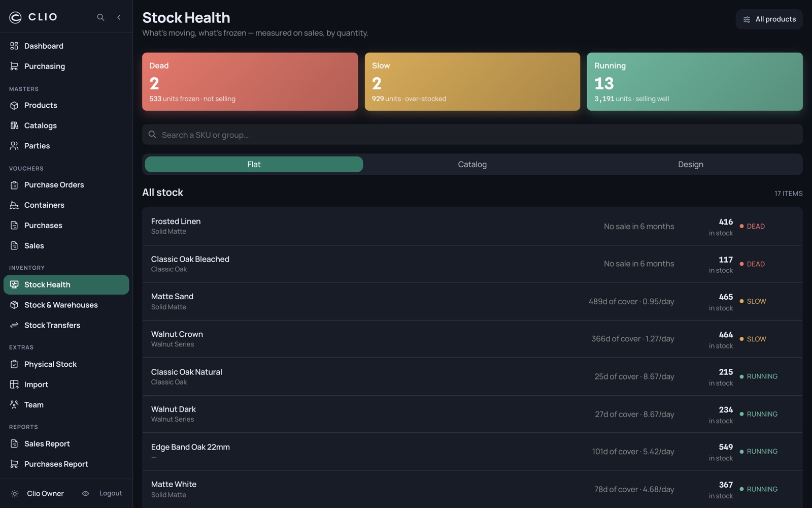Select the Matte Sand item

click(x=472, y=301)
